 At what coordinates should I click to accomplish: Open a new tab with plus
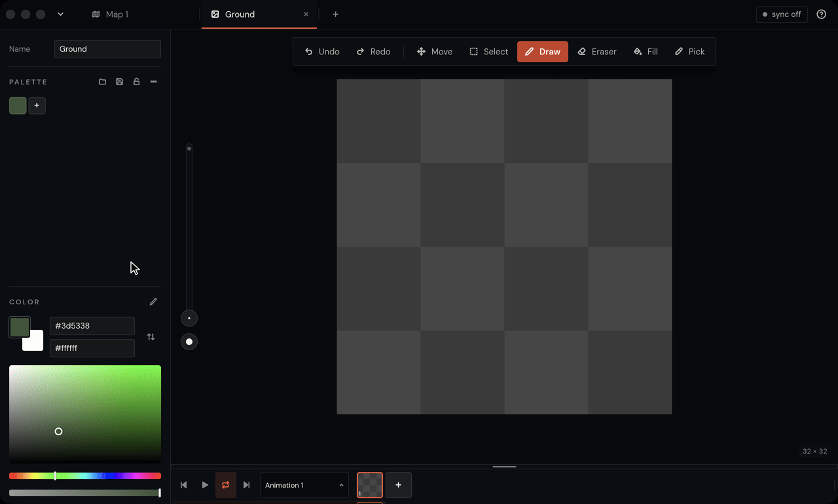tap(335, 14)
